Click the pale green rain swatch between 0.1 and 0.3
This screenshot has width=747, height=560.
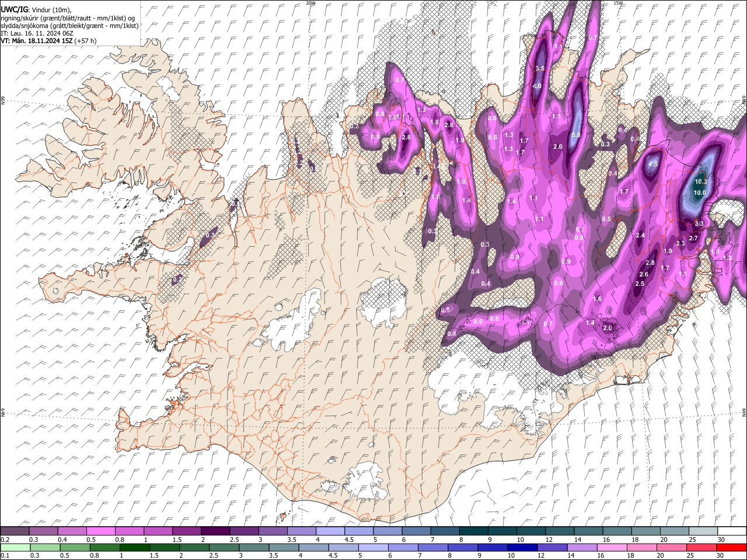(15, 547)
